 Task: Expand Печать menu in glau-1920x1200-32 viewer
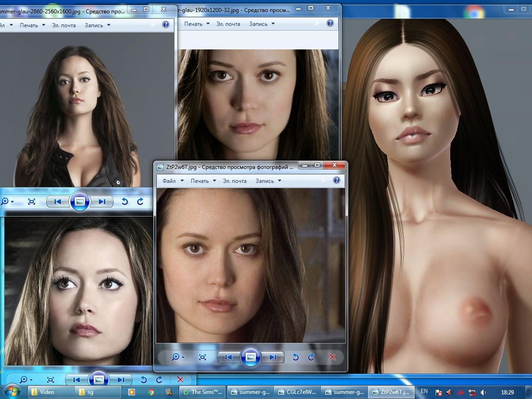coord(197,24)
